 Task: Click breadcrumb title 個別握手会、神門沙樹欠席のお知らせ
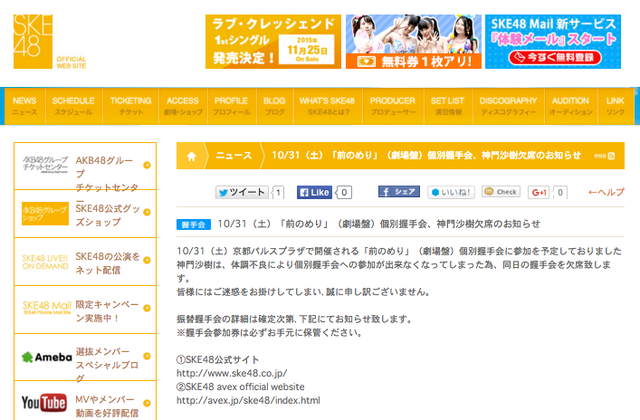504,156
